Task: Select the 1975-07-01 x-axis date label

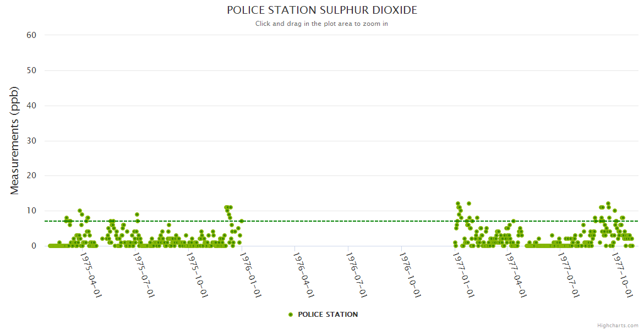Action: (144, 274)
